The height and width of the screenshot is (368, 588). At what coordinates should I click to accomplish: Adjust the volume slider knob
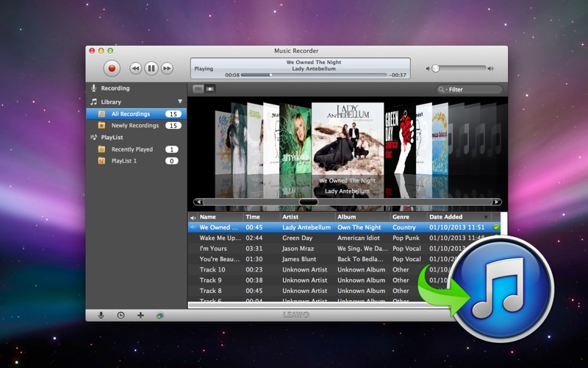435,68
